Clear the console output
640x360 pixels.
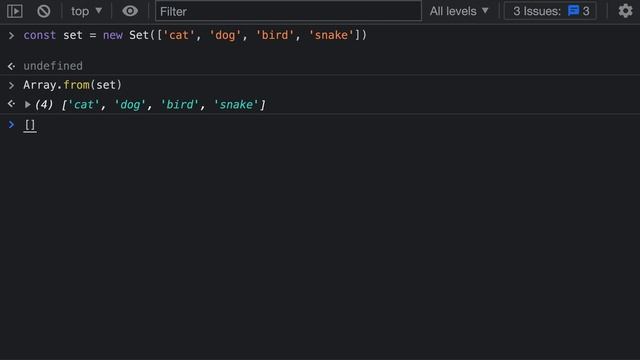(x=44, y=11)
